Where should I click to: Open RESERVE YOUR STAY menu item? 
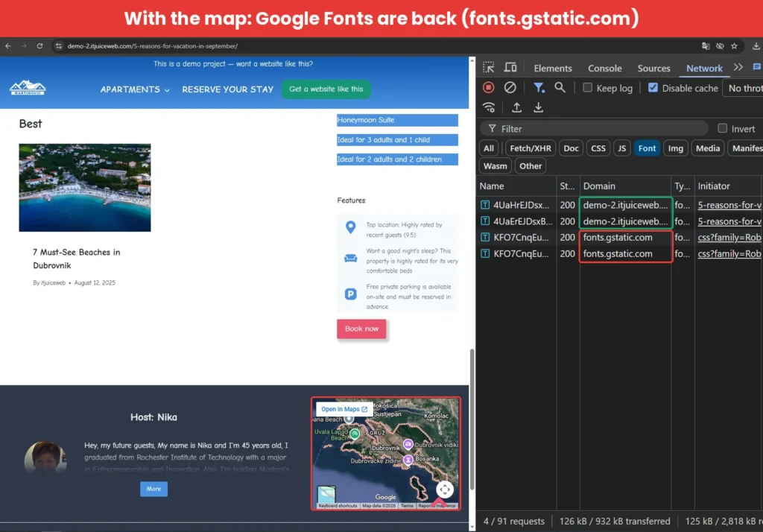[228, 89]
